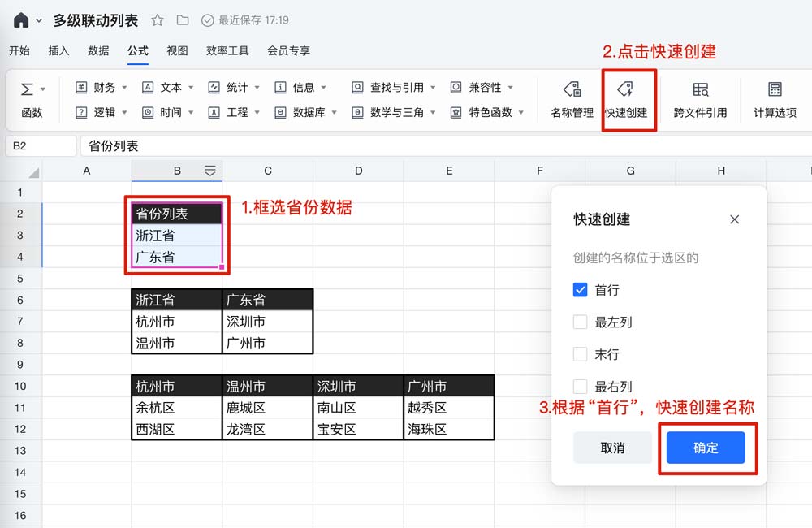Enable the 最左列 checkbox

coord(580,322)
